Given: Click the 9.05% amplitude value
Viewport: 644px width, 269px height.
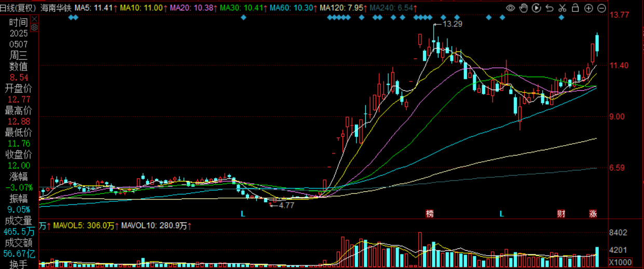Looking at the screenshot, I should (x=18, y=209).
